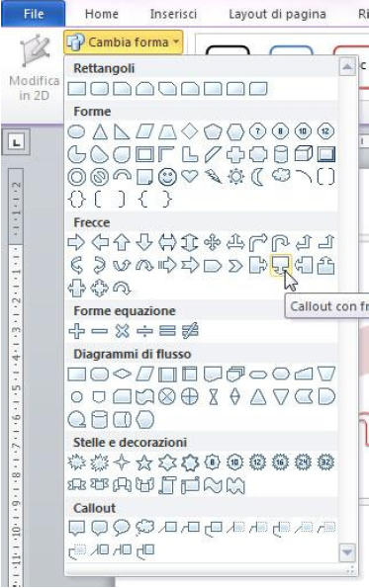Choose the flowchart diamond decision shape
The image size is (369, 588).
coord(122,374)
